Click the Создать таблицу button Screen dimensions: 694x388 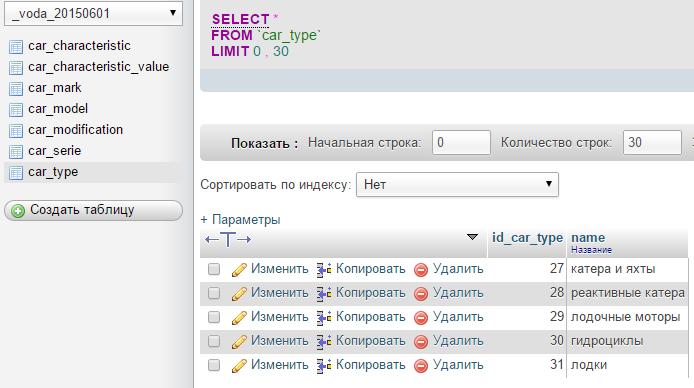[x=93, y=210]
